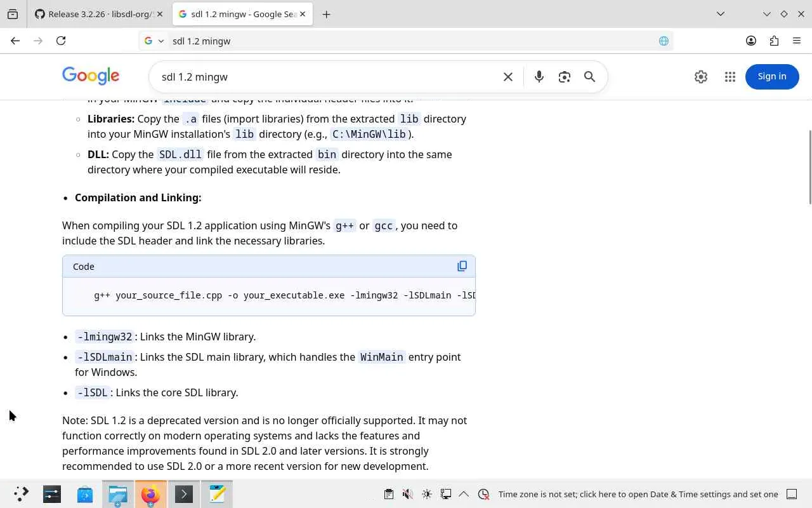The height and width of the screenshot is (508, 812).
Task: Click the show desktop button
Action: click(792, 494)
